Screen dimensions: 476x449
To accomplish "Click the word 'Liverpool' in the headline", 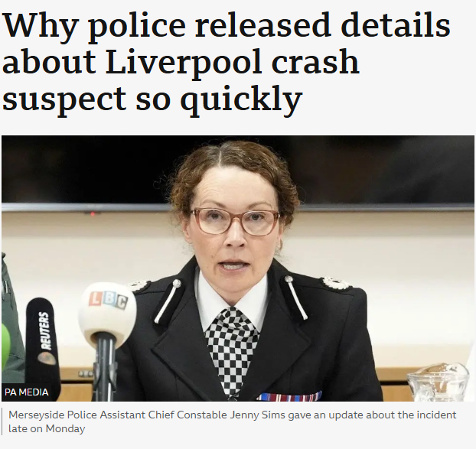I will [184, 62].
